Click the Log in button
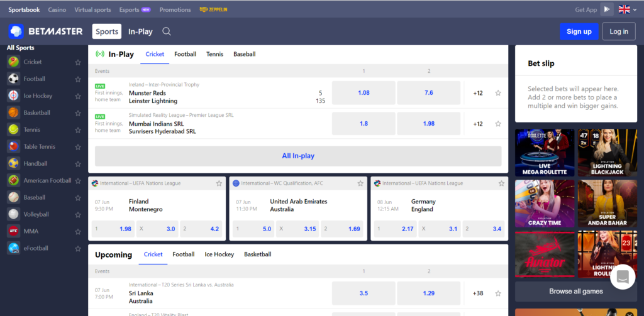Viewport: 644px width, 316px height. 619,31
